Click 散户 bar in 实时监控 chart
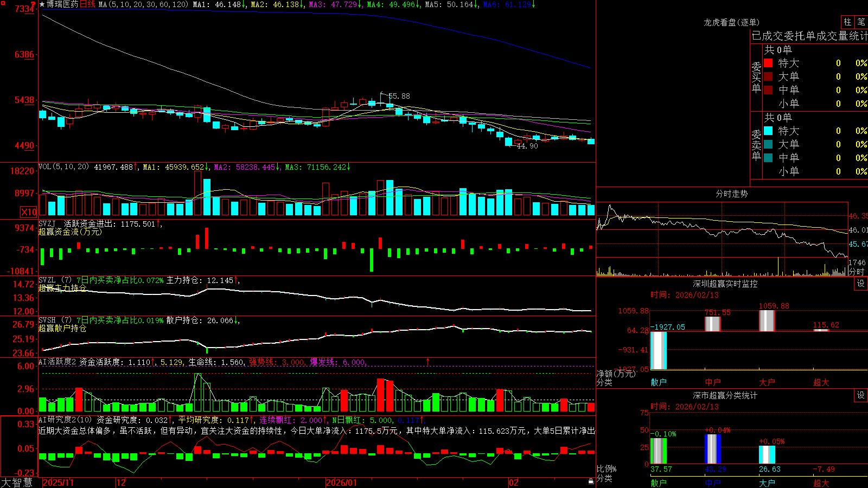 pos(658,350)
